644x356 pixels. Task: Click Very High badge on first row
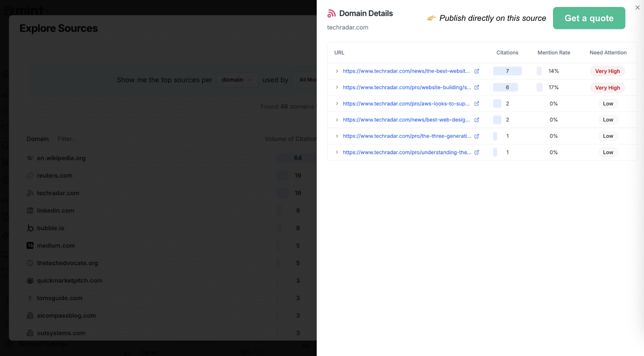click(607, 71)
